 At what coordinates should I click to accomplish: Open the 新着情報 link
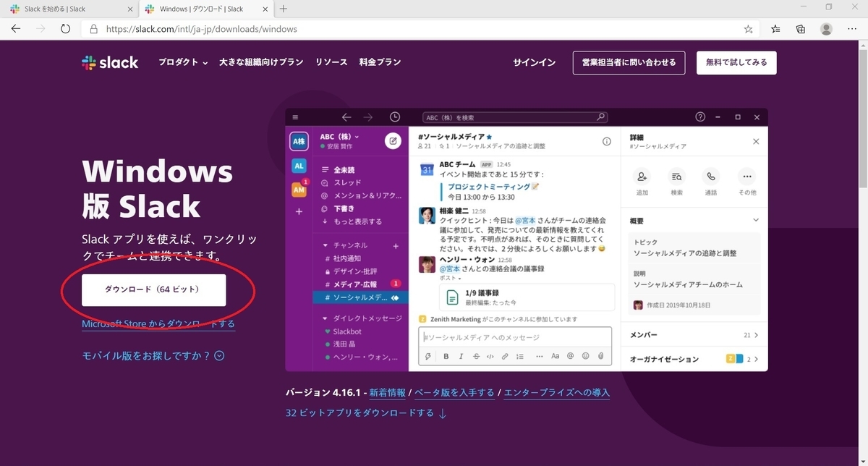click(388, 393)
